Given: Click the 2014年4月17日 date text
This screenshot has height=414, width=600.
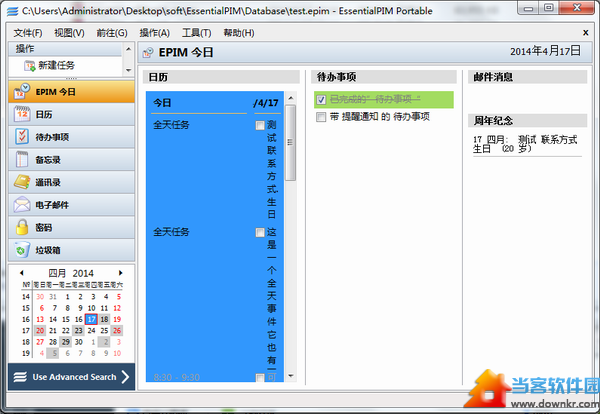Looking at the screenshot, I should 545,51.
